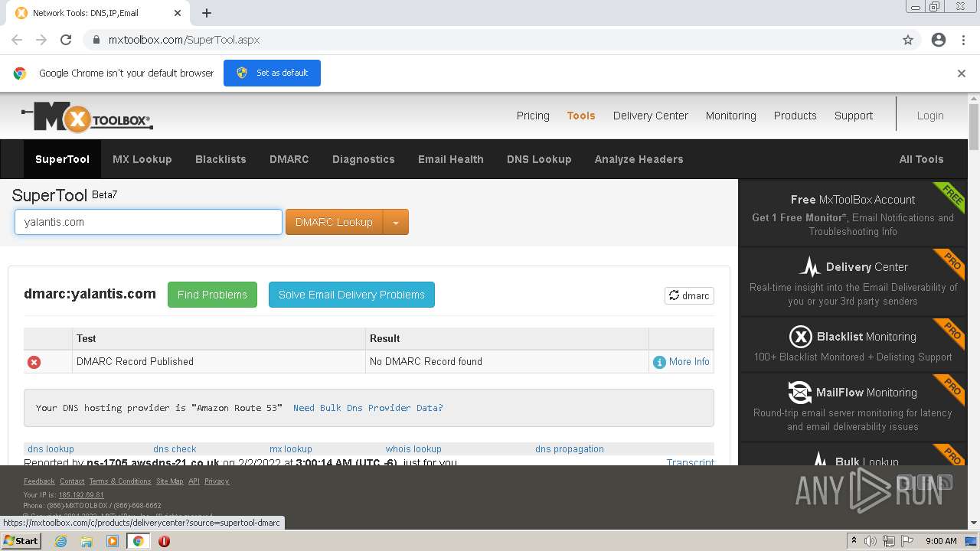
Task: Open a new browser tab
Action: (x=207, y=13)
